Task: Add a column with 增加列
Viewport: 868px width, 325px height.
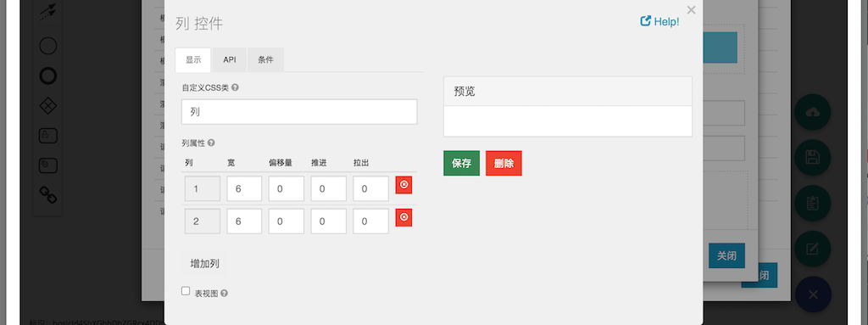Action: tap(205, 263)
